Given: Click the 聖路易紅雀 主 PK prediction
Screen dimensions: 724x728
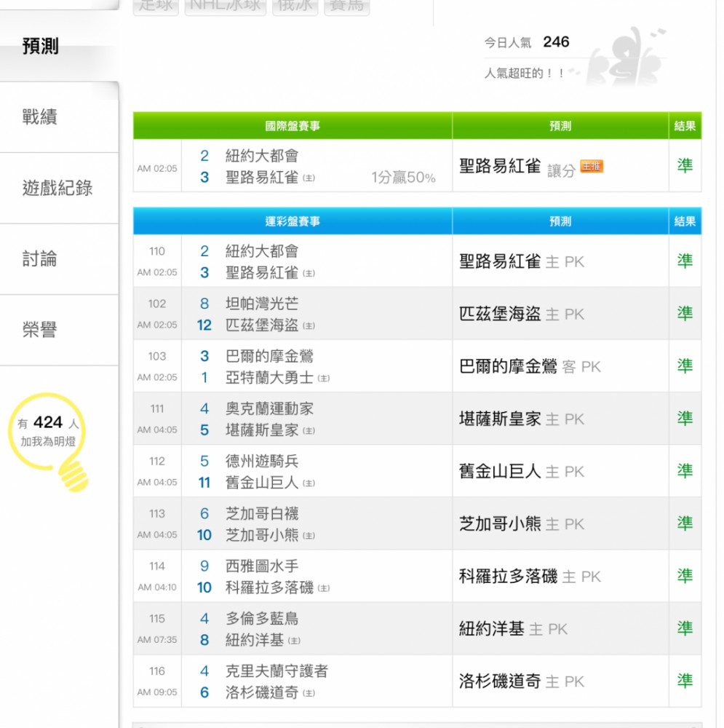Looking at the screenshot, I should click(522, 261).
